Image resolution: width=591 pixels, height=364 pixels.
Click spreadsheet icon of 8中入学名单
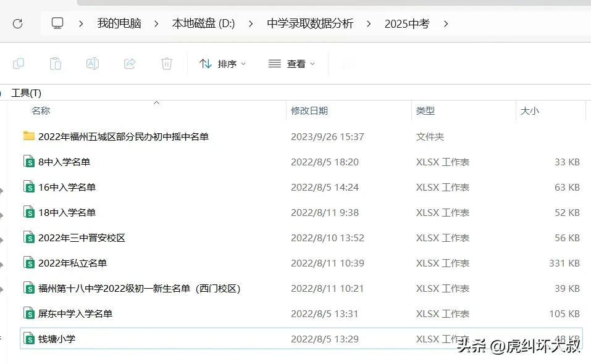tap(29, 161)
